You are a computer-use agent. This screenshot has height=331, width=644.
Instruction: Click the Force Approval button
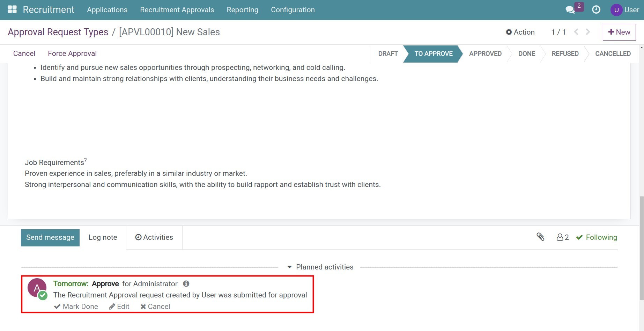pyautogui.click(x=72, y=53)
